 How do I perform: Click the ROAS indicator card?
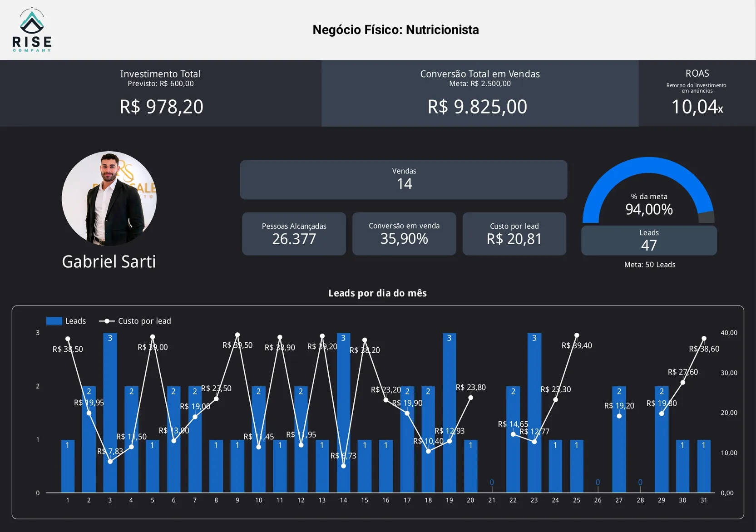pos(697,93)
